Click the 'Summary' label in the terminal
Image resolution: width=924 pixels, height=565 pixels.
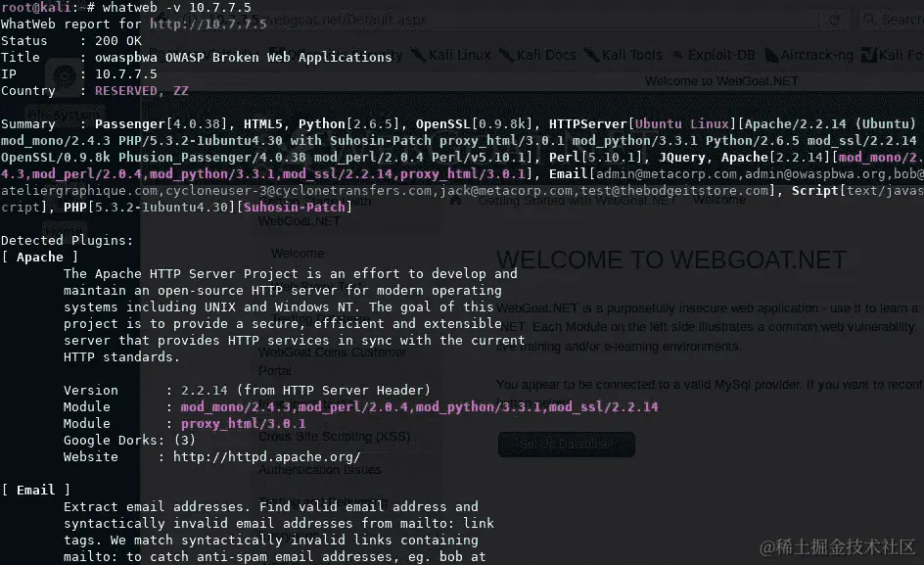coord(27,123)
